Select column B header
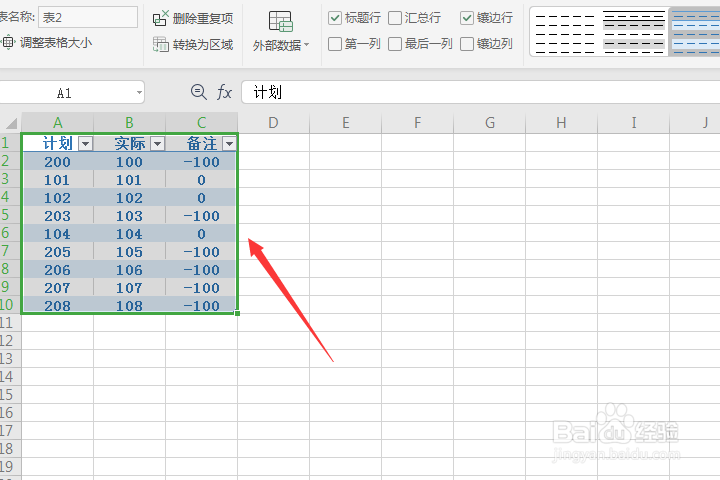Image resolution: width=720 pixels, height=480 pixels. (129, 123)
